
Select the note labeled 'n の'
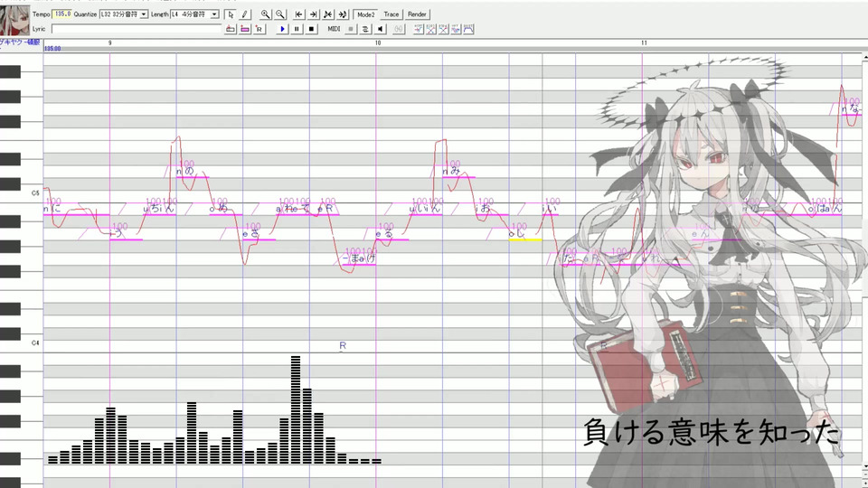(192, 173)
